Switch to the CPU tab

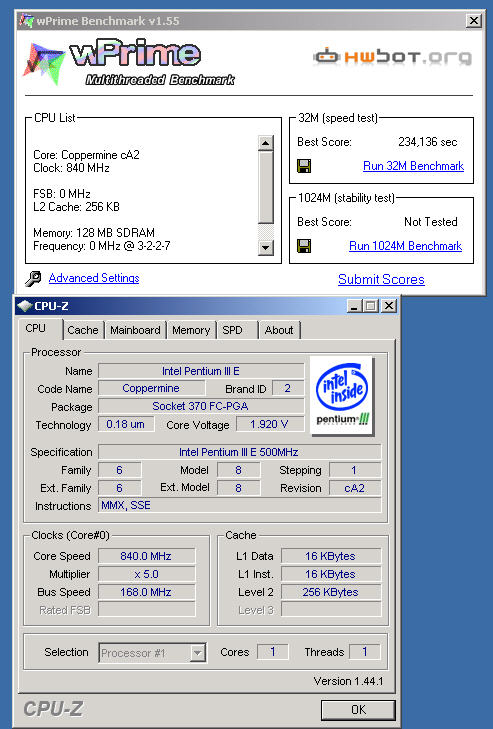click(36, 328)
